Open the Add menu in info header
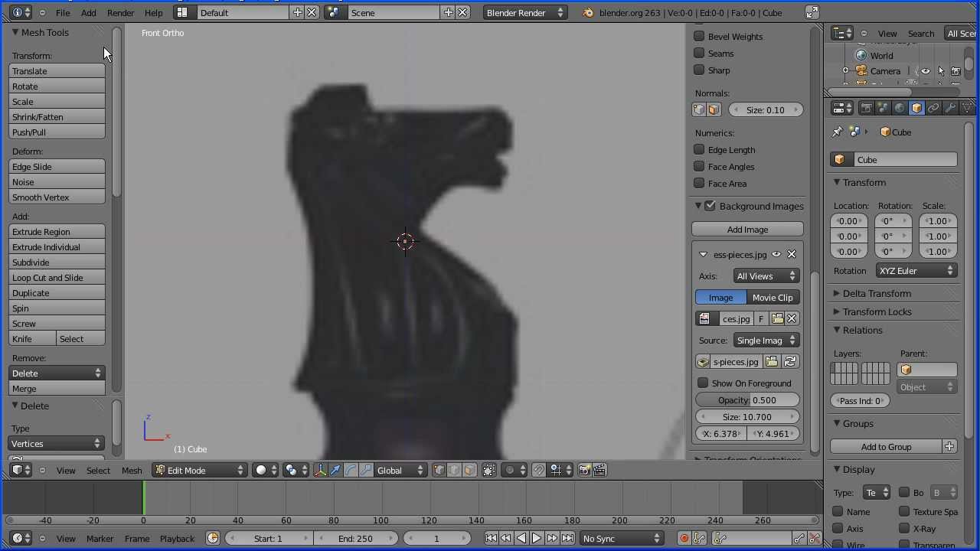 tap(89, 12)
